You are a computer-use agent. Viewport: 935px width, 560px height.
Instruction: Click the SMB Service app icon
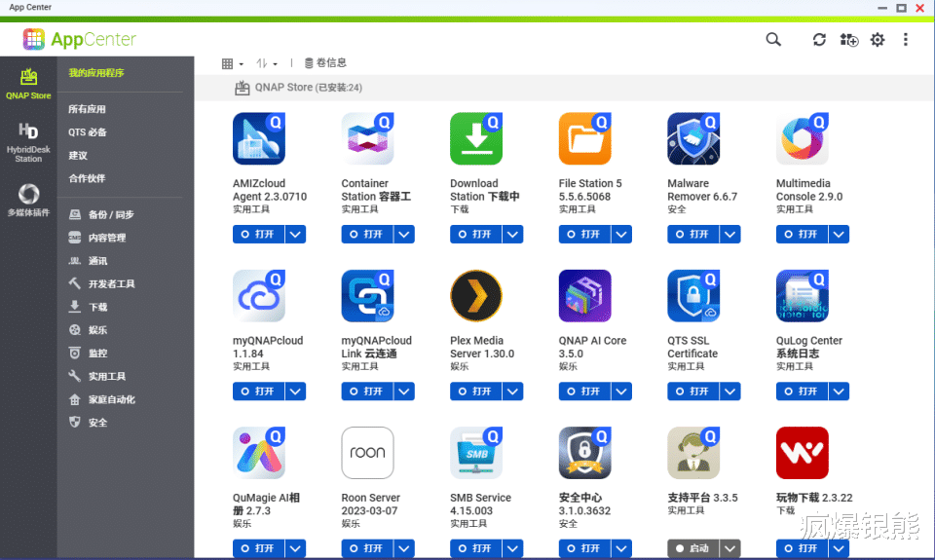pyautogui.click(x=476, y=453)
